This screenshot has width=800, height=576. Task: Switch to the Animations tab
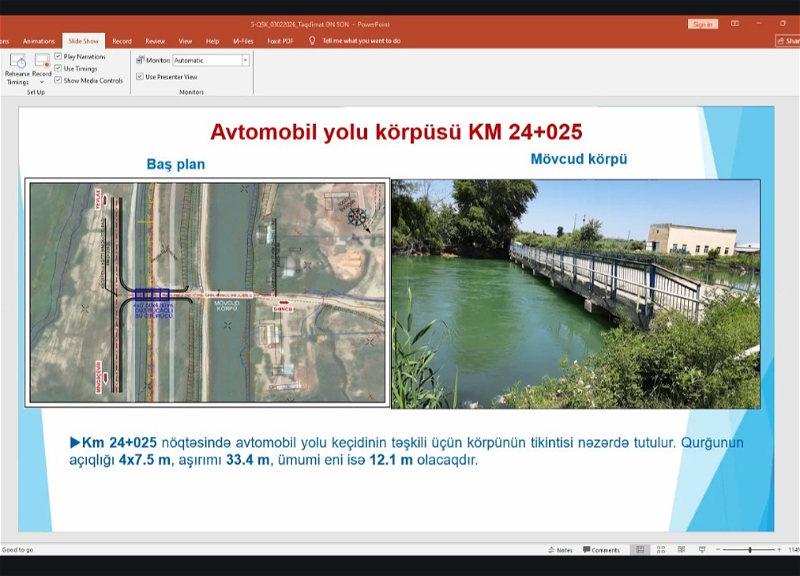(x=39, y=41)
